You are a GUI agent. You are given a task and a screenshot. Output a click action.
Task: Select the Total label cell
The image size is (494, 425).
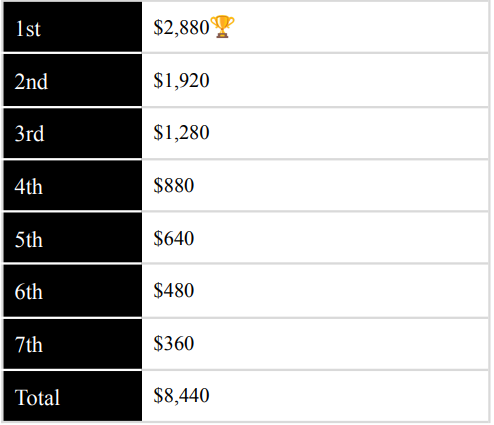click(73, 396)
